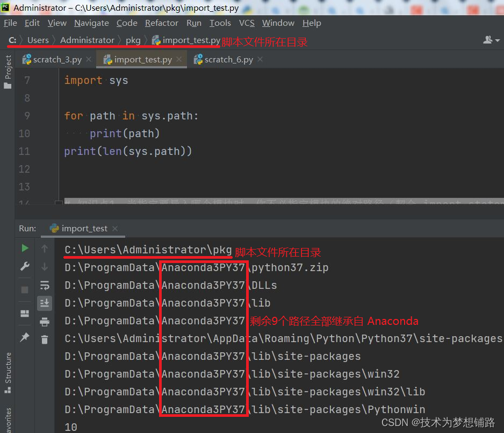Toggle scroll to end of output
The height and width of the screenshot is (433, 504).
pos(45,303)
